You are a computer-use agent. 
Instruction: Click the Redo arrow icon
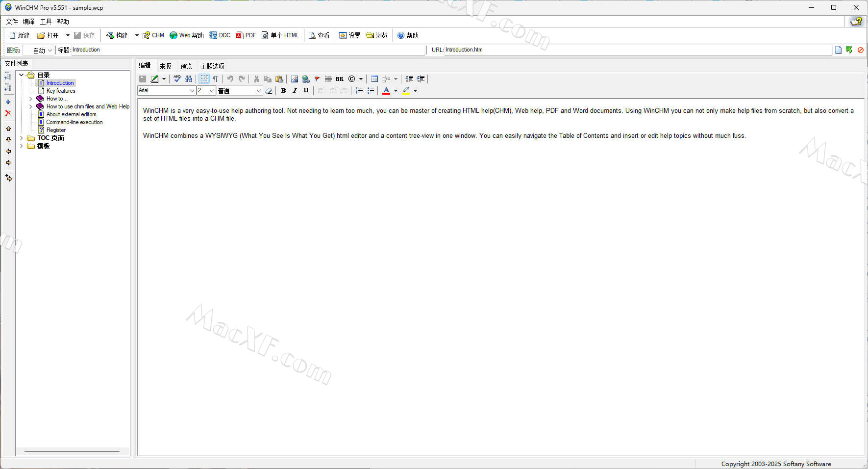tap(242, 79)
